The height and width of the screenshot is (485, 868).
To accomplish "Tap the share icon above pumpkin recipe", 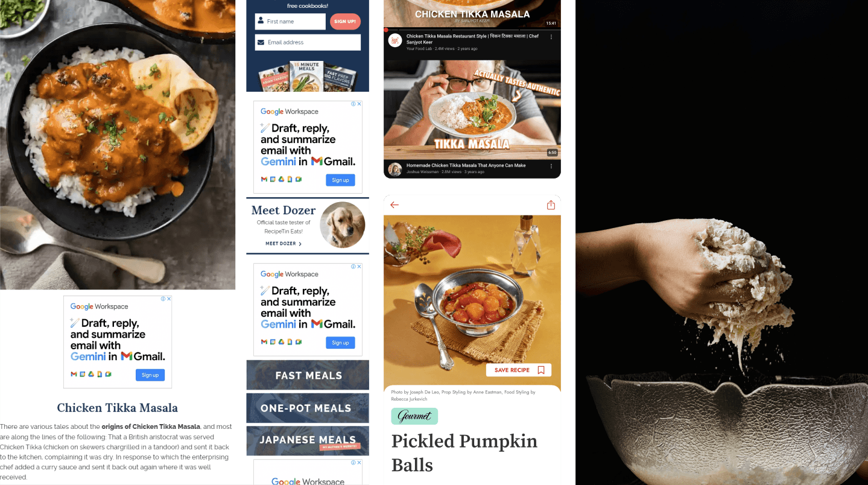I will coord(551,205).
